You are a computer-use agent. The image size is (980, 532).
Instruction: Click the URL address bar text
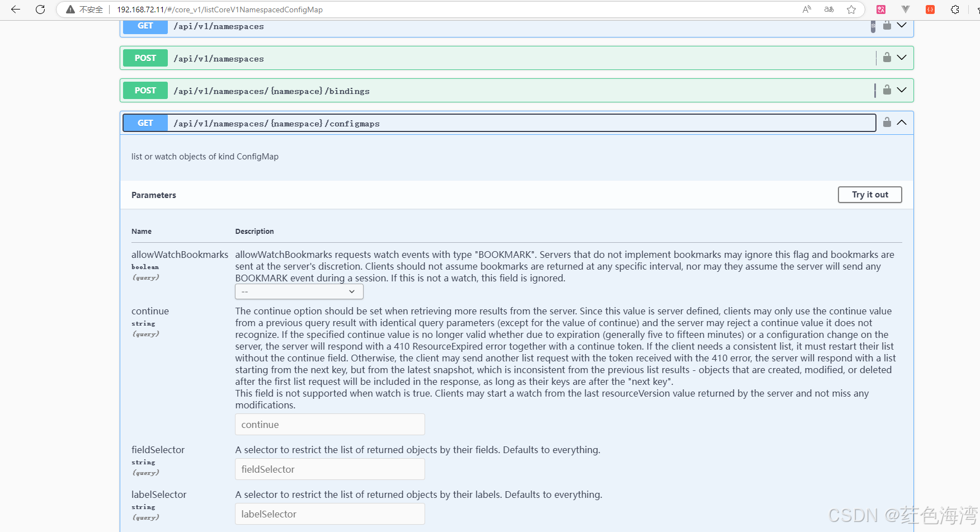pos(220,10)
